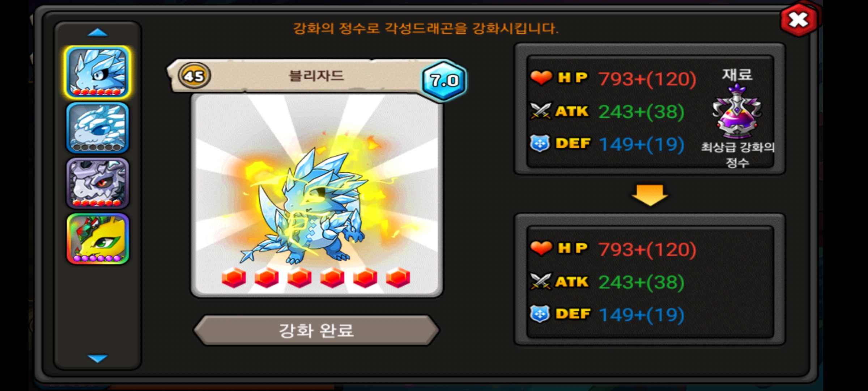Select the second frost dragon with gray gems
The image size is (868, 391).
98,128
